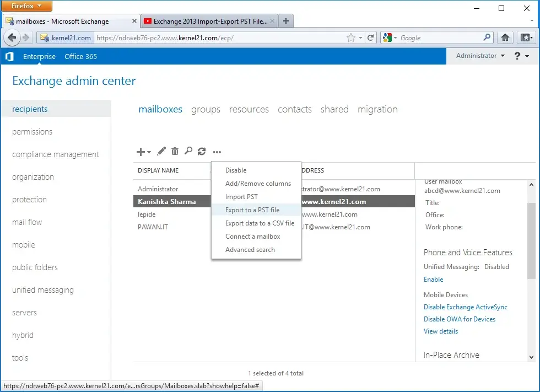540x392 pixels.
Task: Enable Unified Messaging for Kanishka Sharma
Action: point(433,280)
